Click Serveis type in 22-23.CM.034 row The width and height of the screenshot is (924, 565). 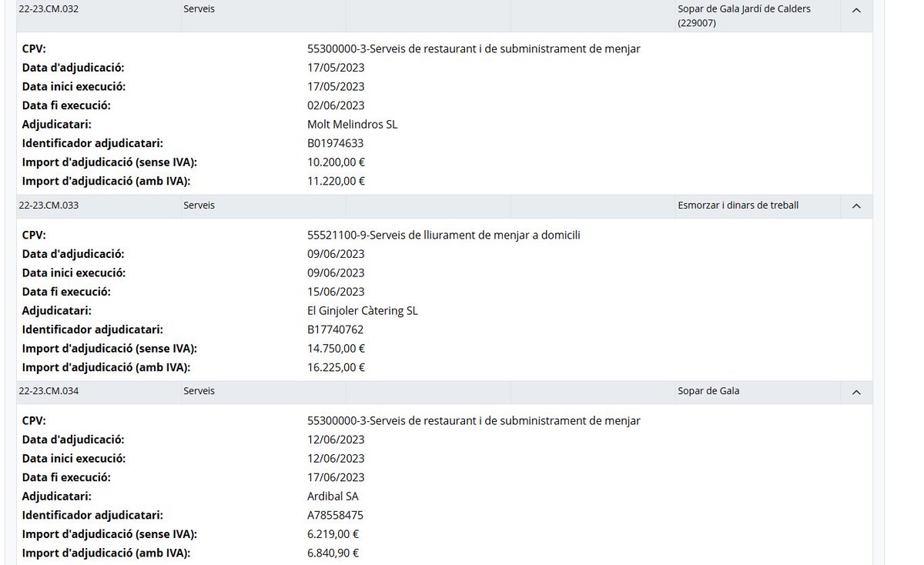tap(199, 391)
